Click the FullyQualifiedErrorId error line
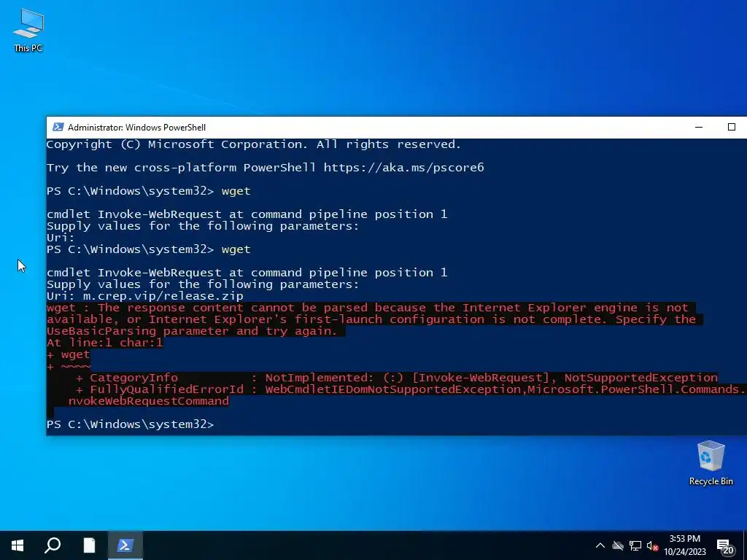This screenshot has width=747, height=560. (x=411, y=389)
